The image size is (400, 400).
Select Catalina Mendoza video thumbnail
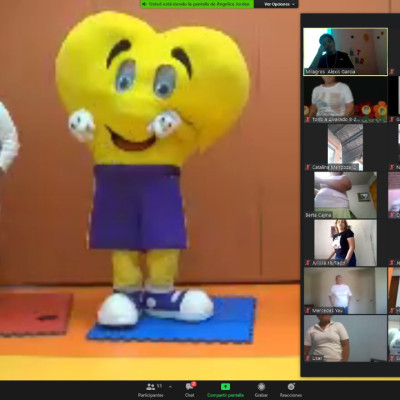pyautogui.click(x=345, y=147)
